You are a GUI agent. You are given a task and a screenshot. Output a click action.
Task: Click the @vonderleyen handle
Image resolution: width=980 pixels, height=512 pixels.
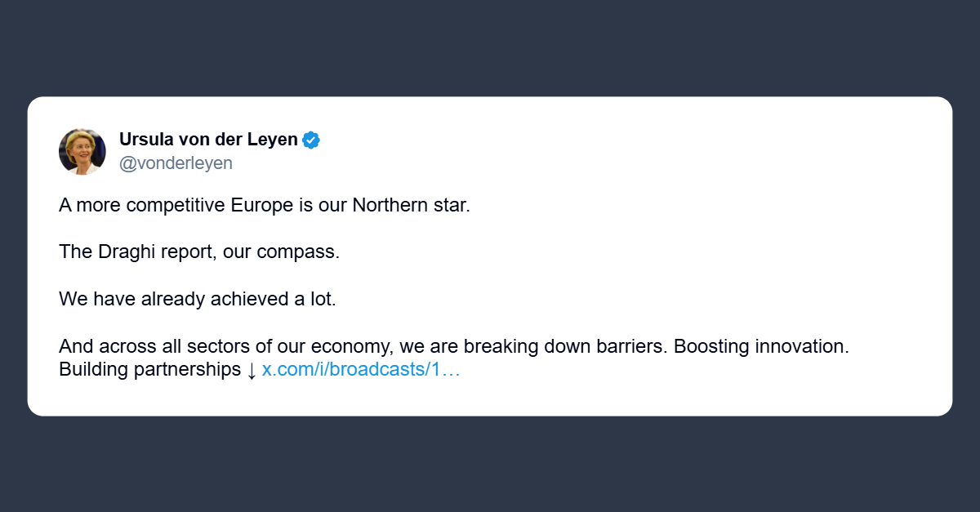coord(176,163)
